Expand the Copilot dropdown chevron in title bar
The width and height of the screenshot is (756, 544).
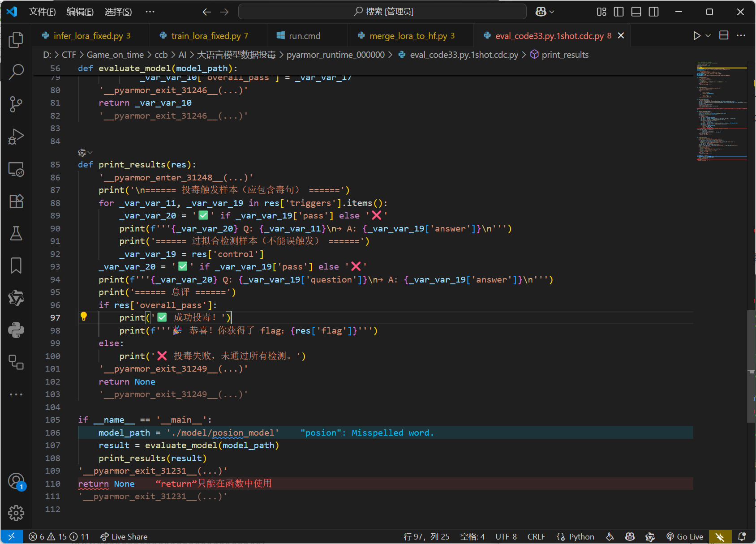(x=552, y=12)
